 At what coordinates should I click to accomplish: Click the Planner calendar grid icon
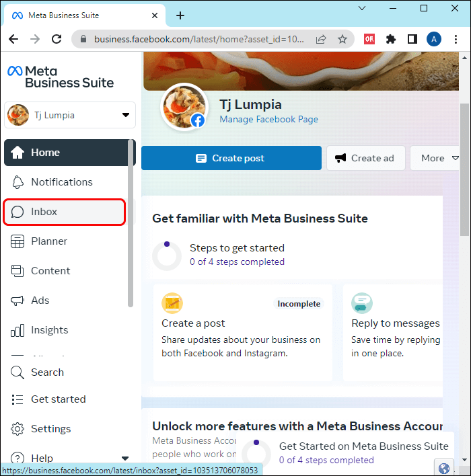coord(17,241)
